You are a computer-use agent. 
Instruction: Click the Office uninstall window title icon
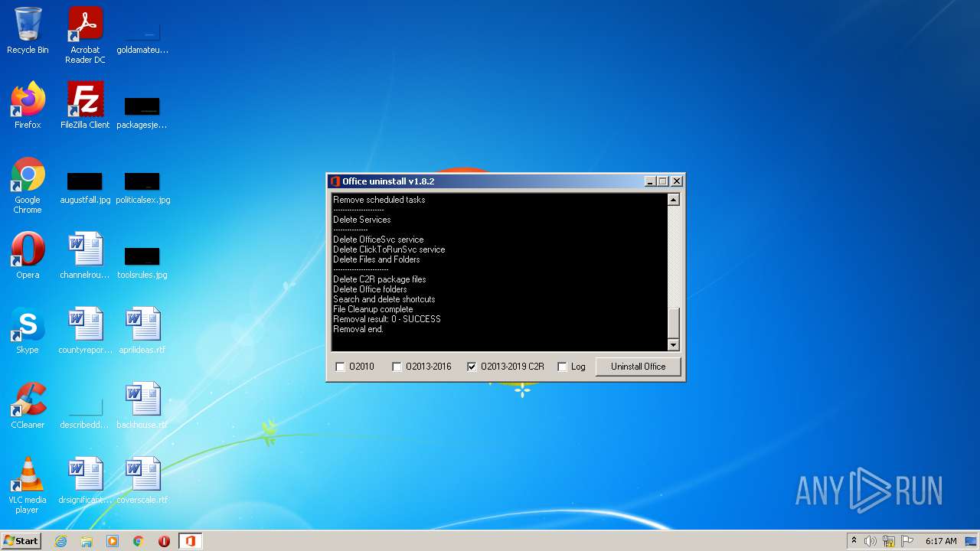click(x=335, y=181)
